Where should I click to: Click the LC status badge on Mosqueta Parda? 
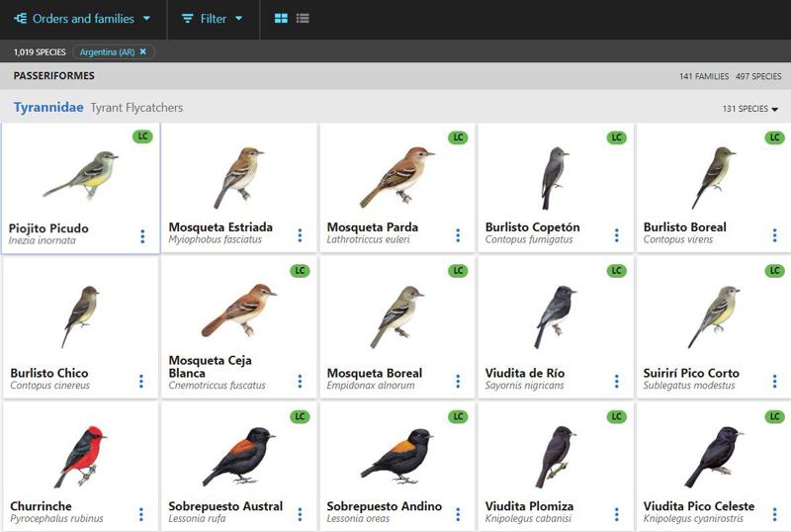pyautogui.click(x=458, y=137)
